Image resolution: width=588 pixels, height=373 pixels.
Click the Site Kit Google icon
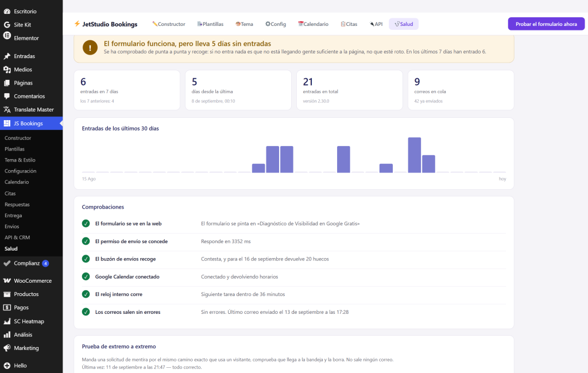7,25
